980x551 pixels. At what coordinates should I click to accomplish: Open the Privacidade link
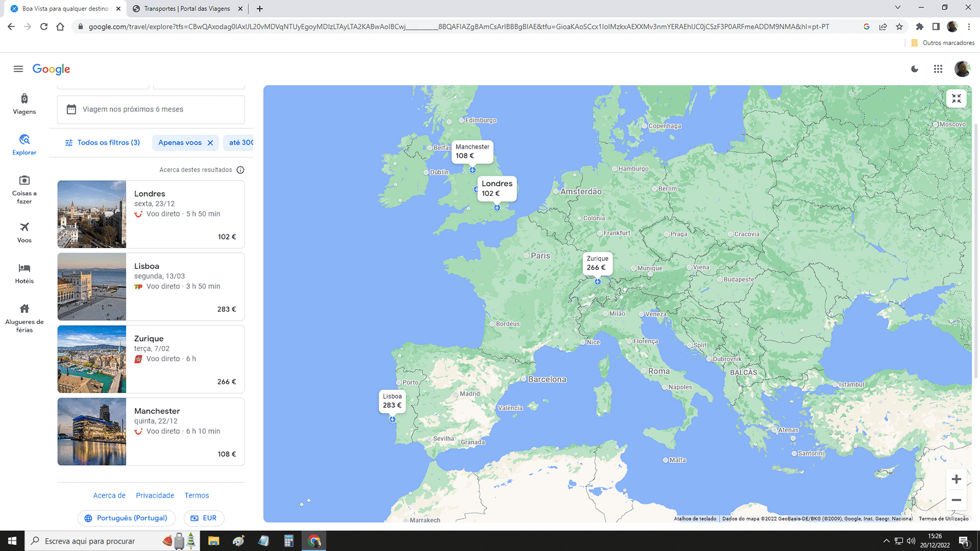[155, 496]
